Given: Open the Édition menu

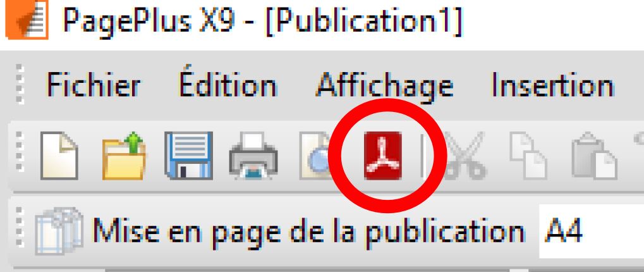Looking at the screenshot, I should 228,85.
